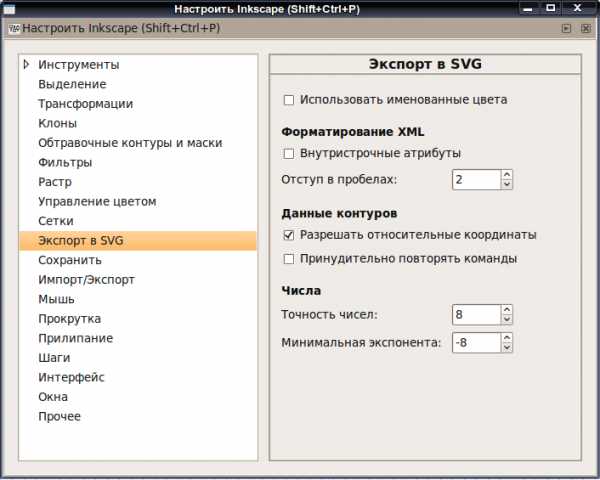Select Инструменты in the preferences list
Screen dimensions: 600x480
click(x=78, y=65)
